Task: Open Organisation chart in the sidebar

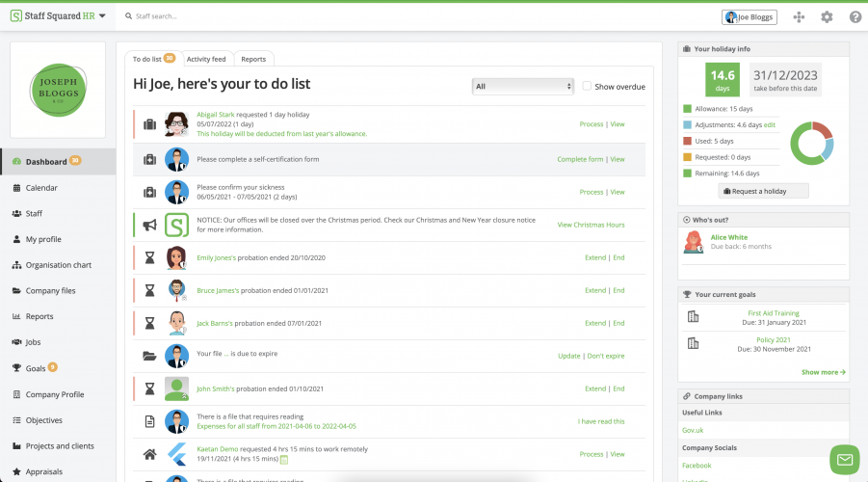Action: coord(58,265)
